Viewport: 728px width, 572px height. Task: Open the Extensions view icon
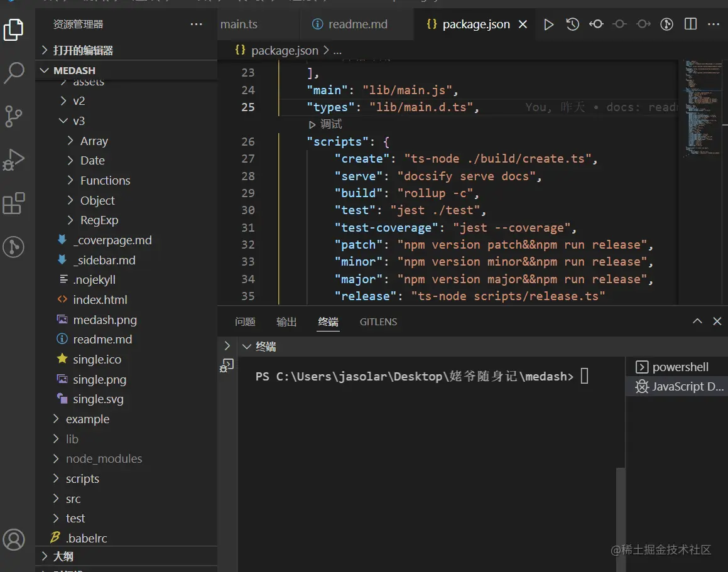pos(14,203)
